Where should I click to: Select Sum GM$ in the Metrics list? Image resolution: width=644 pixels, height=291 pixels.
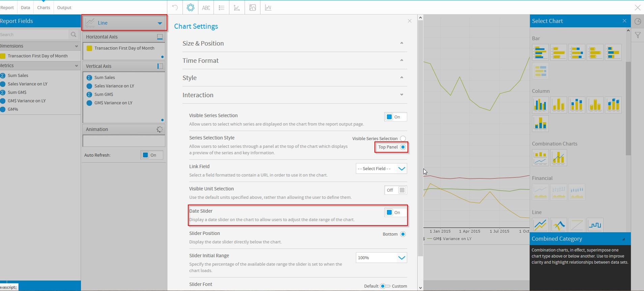pyautogui.click(x=17, y=92)
